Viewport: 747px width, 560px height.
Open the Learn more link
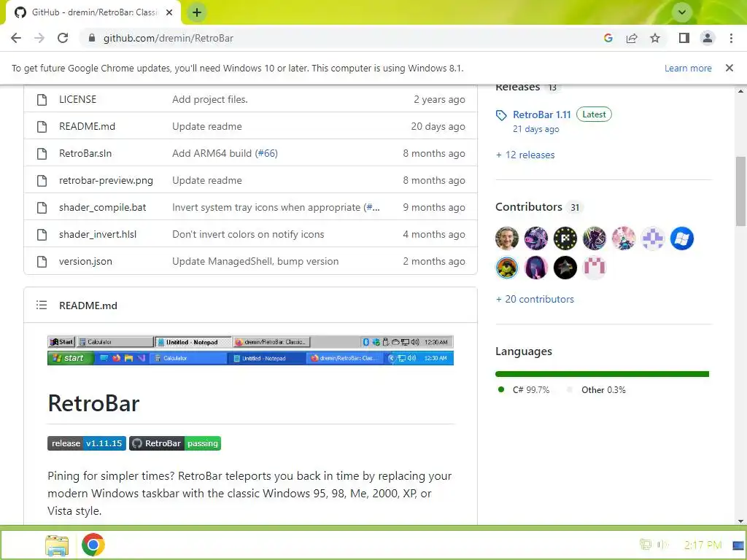pos(688,68)
